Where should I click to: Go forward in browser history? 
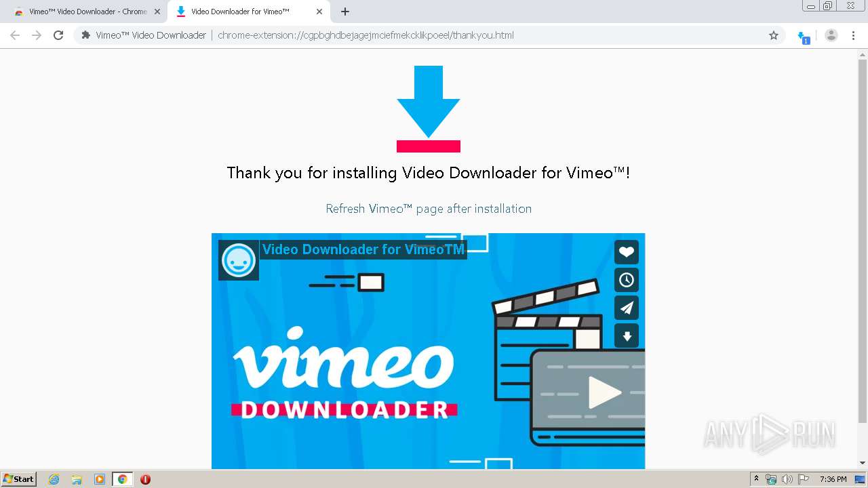tap(37, 35)
